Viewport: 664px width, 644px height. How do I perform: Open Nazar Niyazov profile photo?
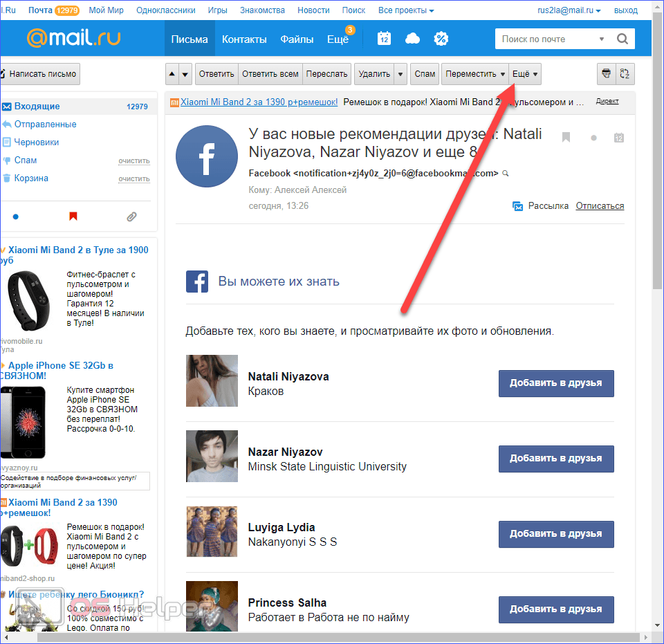click(x=212, y=456)
